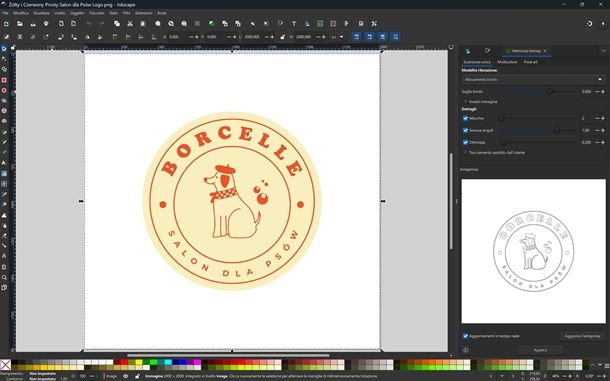Open the Modifica menu

(x=21, y=13)
